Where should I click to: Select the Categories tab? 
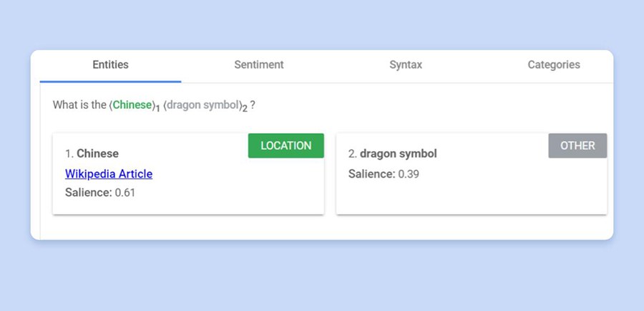tap(554, 64)
